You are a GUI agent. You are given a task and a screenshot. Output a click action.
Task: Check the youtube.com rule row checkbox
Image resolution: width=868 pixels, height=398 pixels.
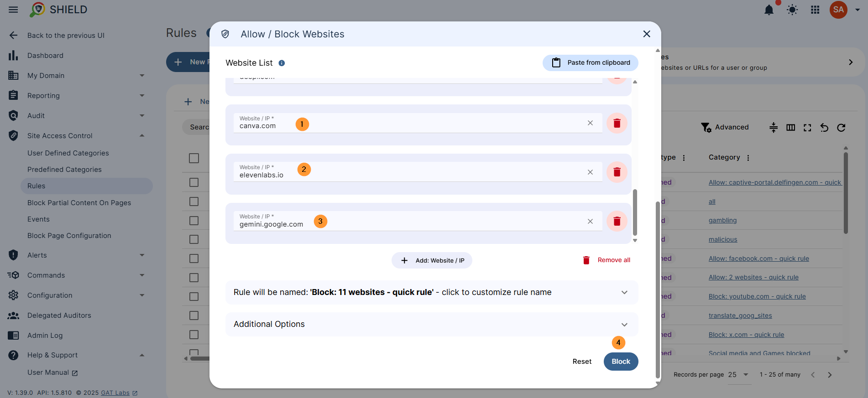click(194, 297)
